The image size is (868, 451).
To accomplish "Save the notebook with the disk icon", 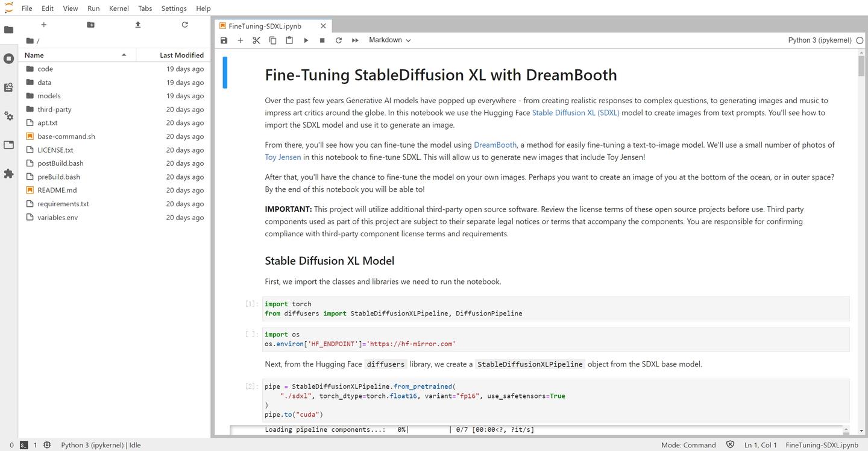I will coord(224,40).
